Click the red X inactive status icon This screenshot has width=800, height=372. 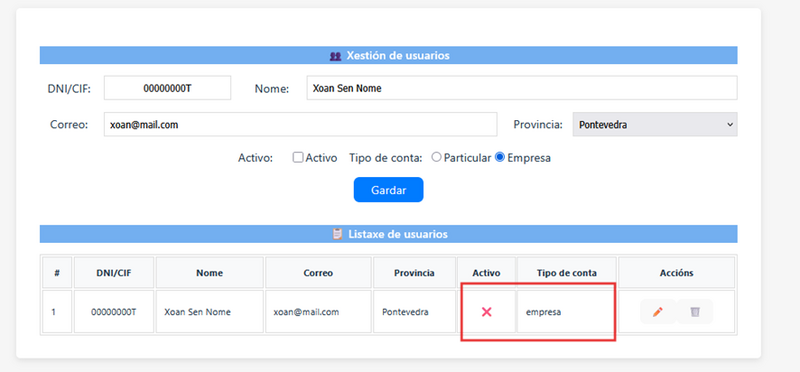pyautogui.click(x=486, y=312)
